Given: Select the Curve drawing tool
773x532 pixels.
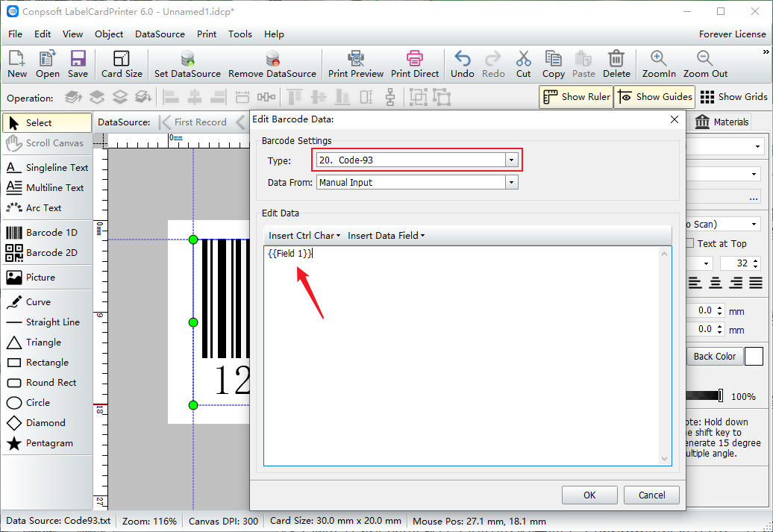Looking at the screenshot, I should pos(47,301).
